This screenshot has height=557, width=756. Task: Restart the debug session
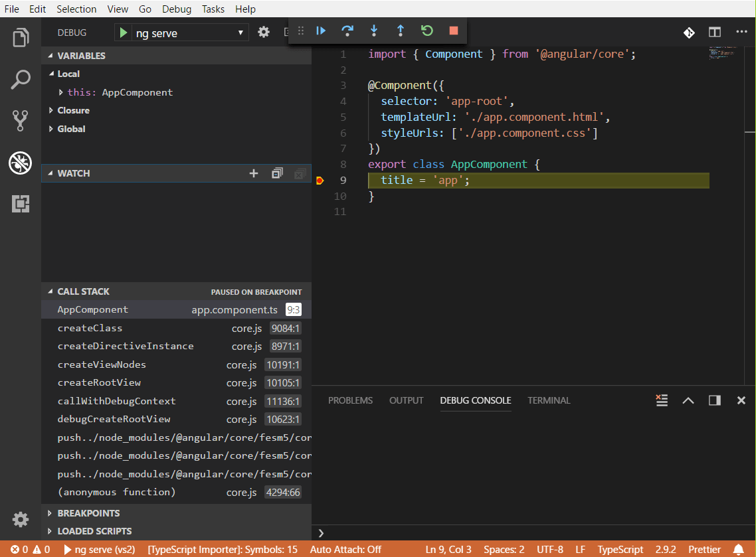(x=427, y=31)
